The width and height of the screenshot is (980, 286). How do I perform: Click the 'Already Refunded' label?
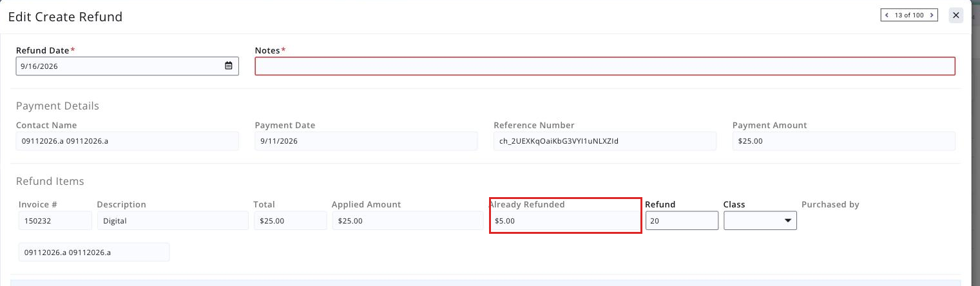(x=526, y=204)
